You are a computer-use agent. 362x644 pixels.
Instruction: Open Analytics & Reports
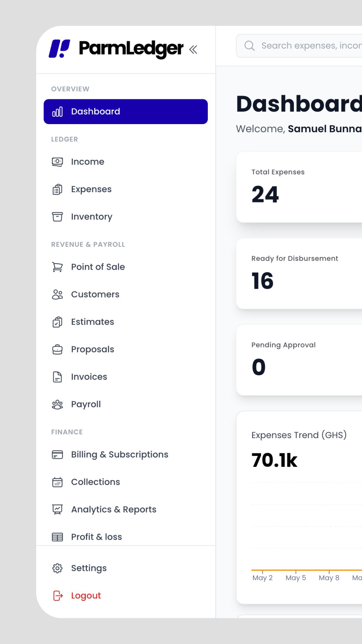tap(126, 509)
